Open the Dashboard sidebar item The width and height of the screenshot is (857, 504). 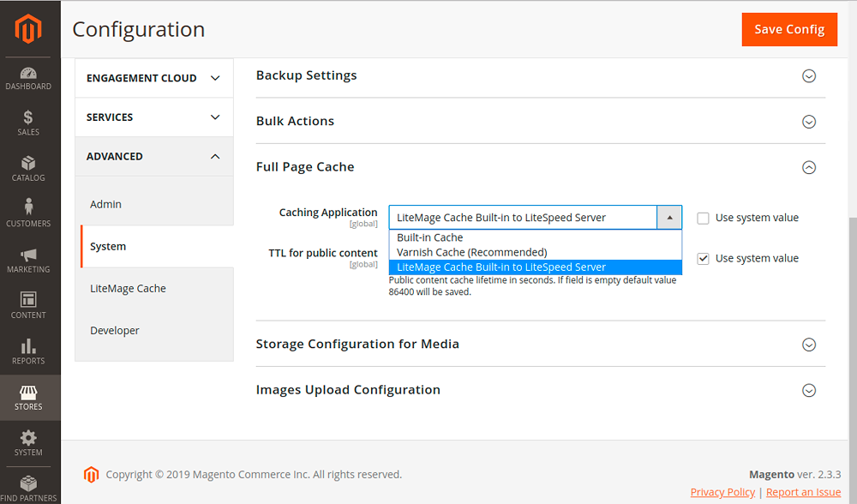click(x=28, y=79)
